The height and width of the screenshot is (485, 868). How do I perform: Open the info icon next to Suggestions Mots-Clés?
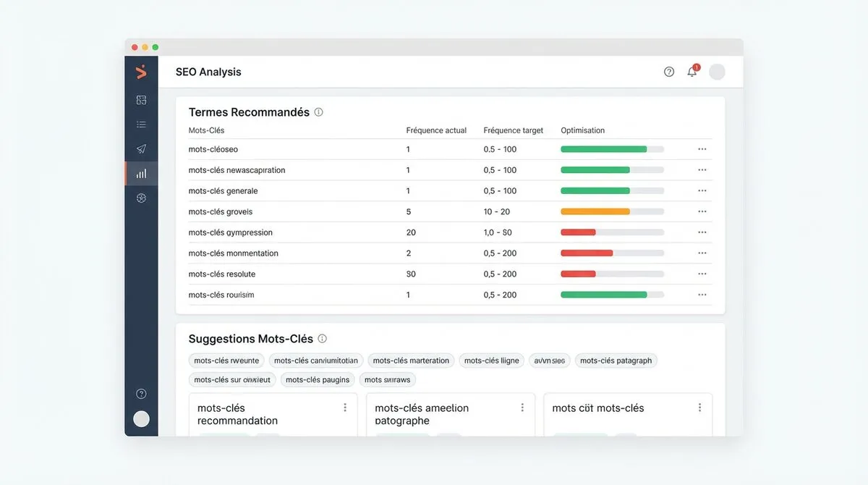tap(323, 338)
